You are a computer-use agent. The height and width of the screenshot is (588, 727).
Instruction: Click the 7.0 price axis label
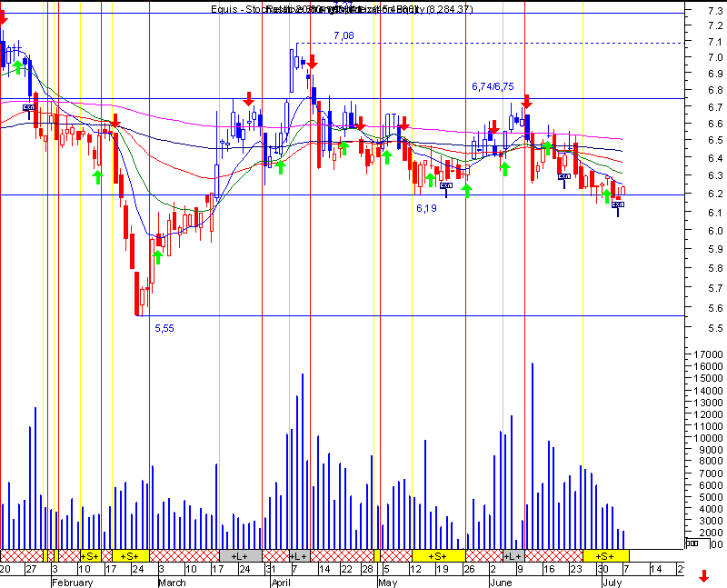[715, 57]
